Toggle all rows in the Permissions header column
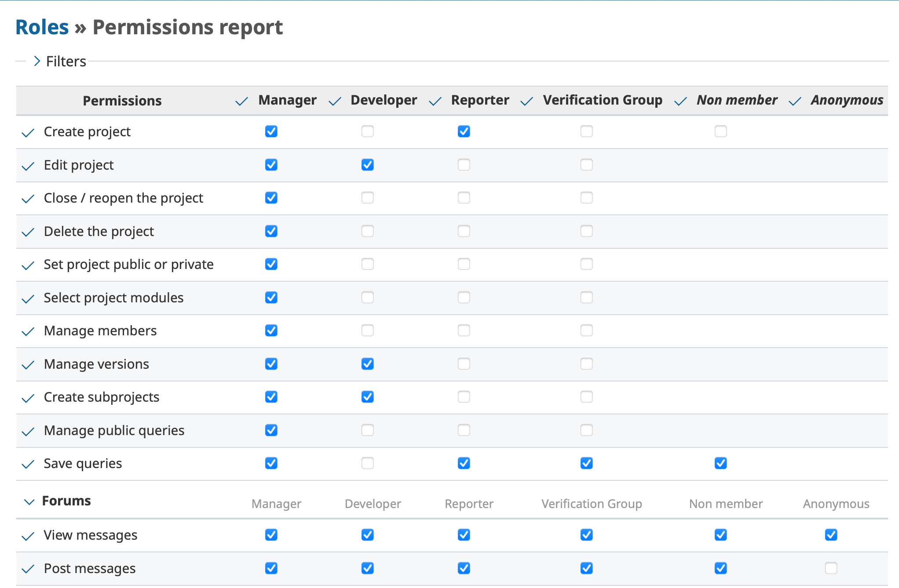Image resolution: width=899 pixels, height=588 pixels. pos(122,101)
